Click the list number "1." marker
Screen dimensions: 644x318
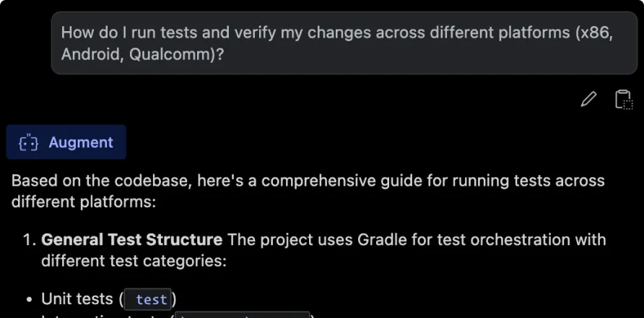(x=27, y=239)
